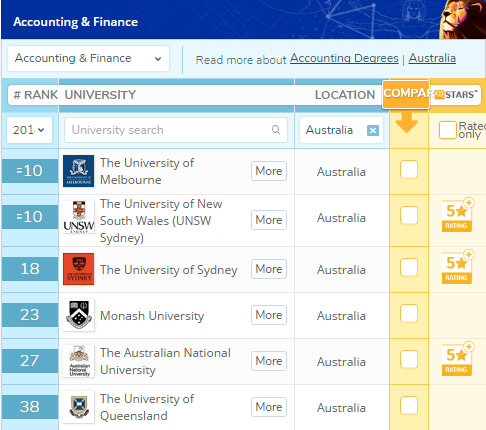Click the Accounting & Finance page heading

(x=75, y=22)
